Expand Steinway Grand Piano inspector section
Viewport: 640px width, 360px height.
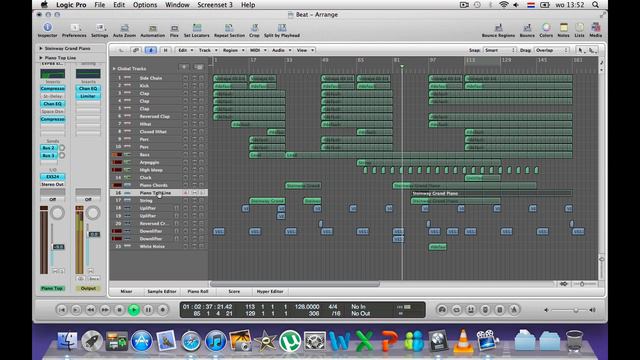[41, 49]
